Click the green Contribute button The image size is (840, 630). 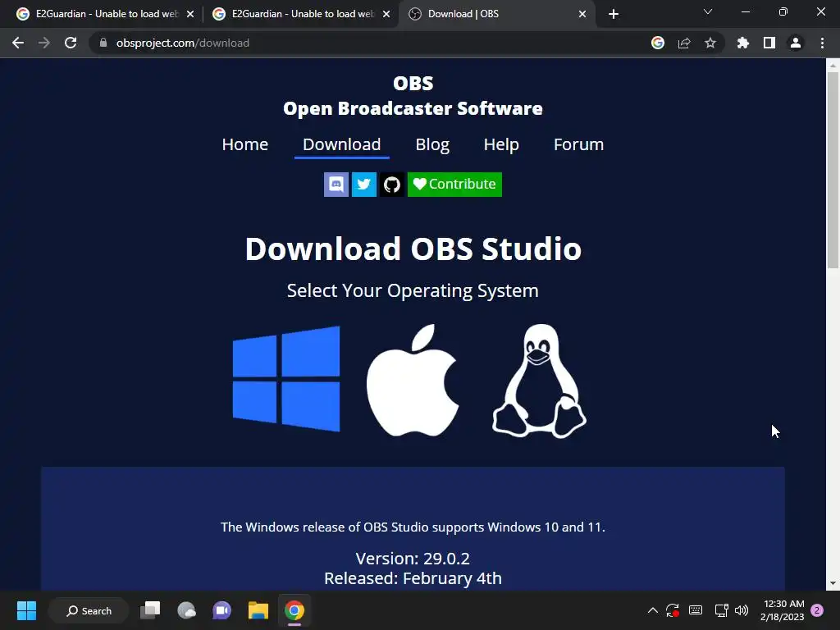454,185
